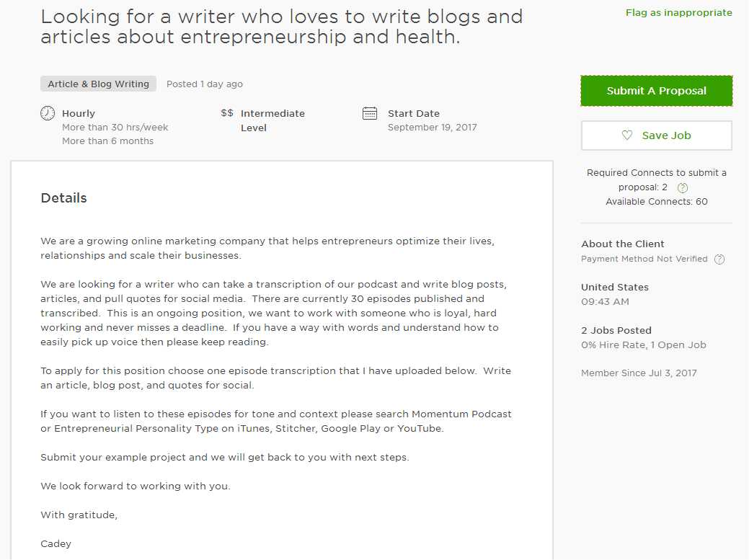Image resolution: width=749 pixels, height=560 pixels.
Task: Click the Intermediate Level label
Action: coord(272,120)
